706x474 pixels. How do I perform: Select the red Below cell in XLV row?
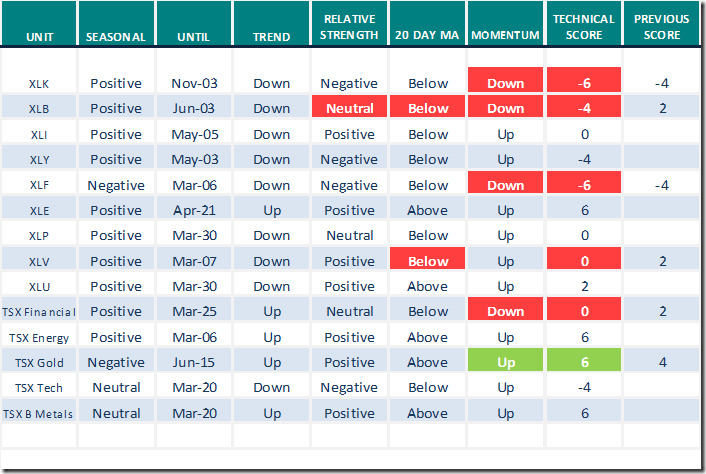click(428, 261)
